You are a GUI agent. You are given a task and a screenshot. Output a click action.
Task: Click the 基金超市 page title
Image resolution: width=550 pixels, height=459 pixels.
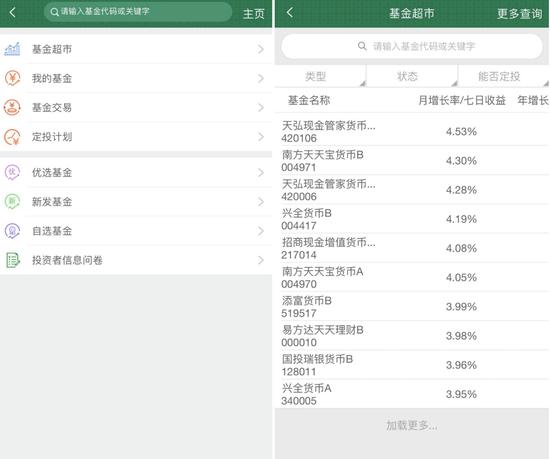[x=412, y=13]
